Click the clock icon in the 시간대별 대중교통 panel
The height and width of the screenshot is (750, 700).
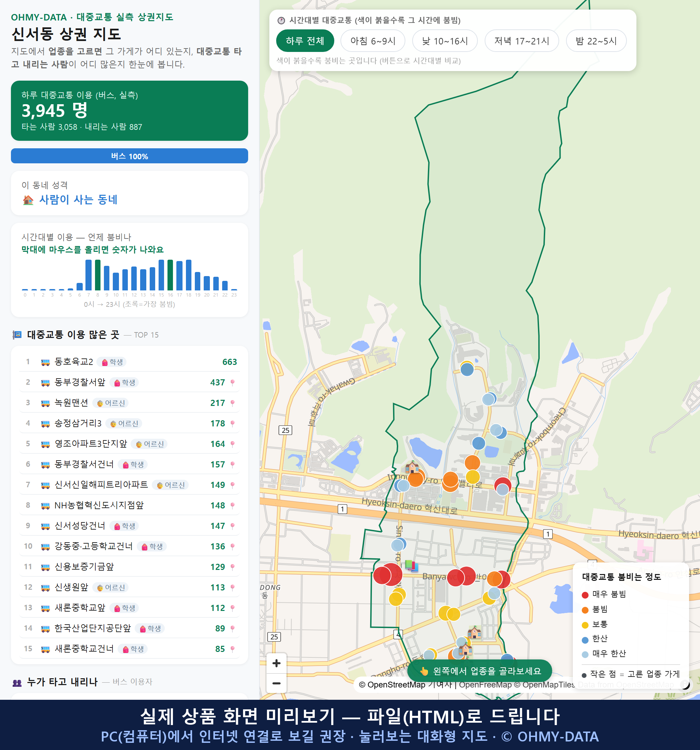coord(281,21)
